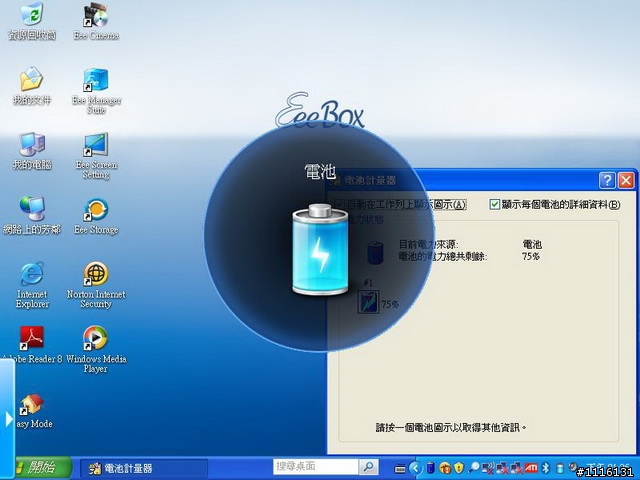Click the yellow security shield tray icon
Screen dimensions: 640x480
(x=459, y=468)
